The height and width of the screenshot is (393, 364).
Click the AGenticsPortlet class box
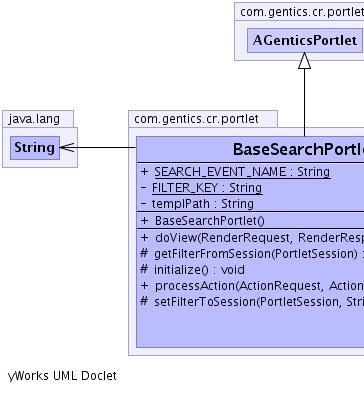click(x=305, y=40)
